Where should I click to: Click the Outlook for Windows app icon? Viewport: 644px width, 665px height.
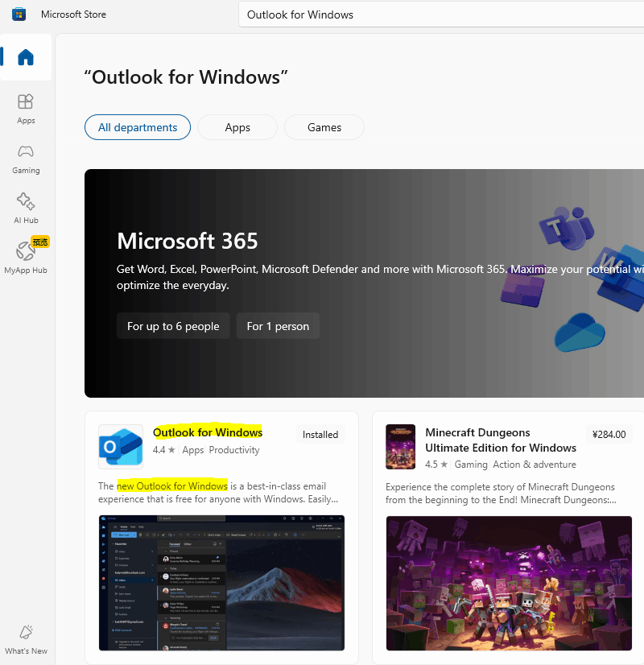coord(121,447)
